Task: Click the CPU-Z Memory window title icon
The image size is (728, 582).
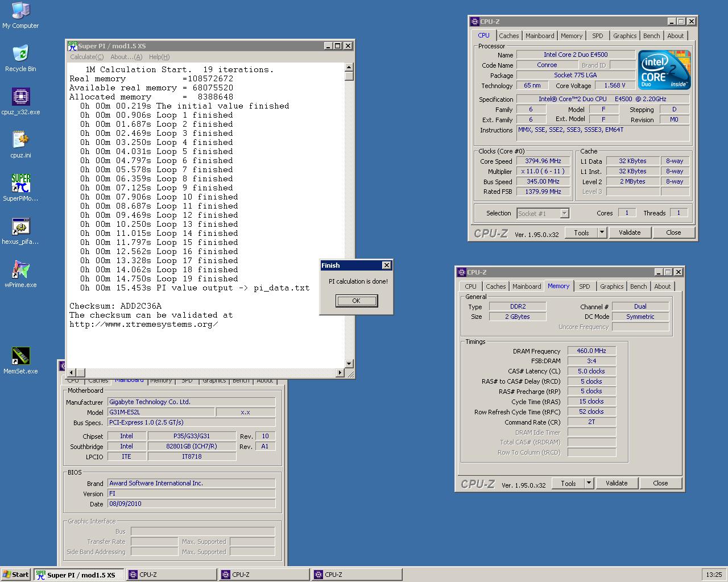Action: [461, 272]
